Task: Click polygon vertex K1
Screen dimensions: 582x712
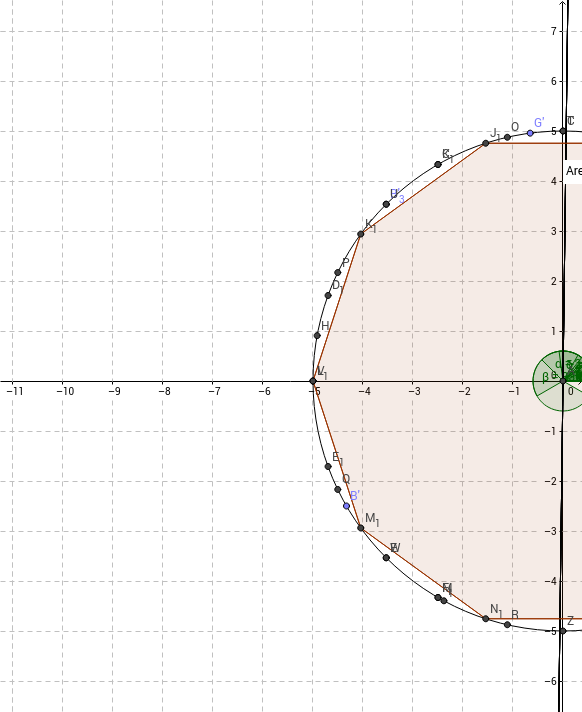Action: [360, 234]
